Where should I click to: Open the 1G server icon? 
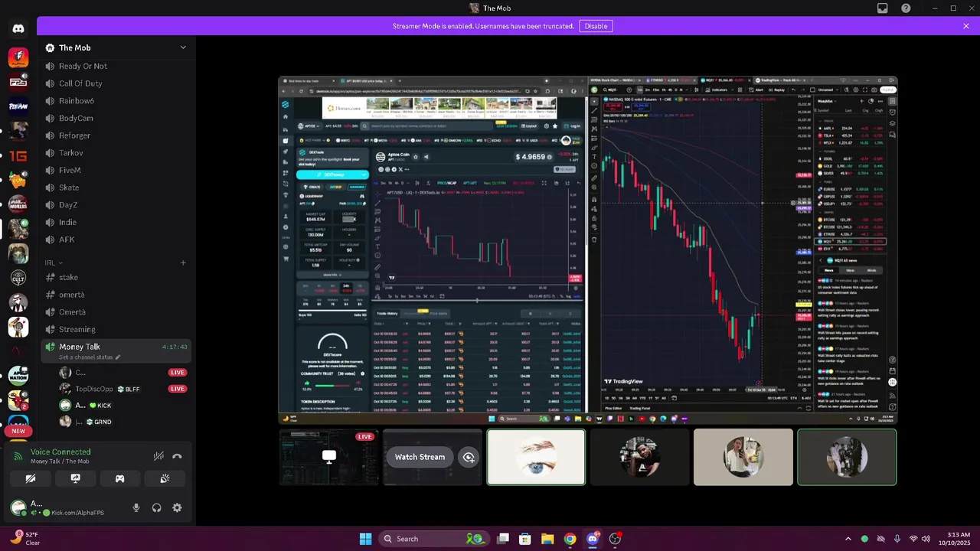[x=18, y=155]
